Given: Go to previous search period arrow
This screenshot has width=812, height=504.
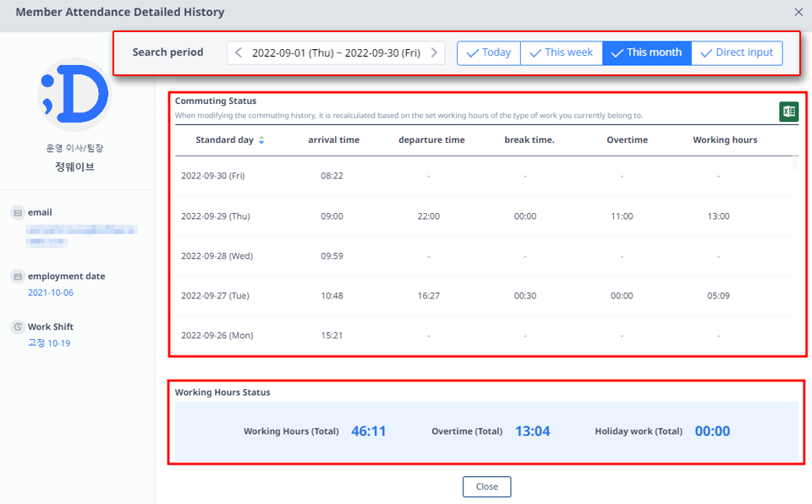Looking at the screenshot, I should tap(239, 52).
